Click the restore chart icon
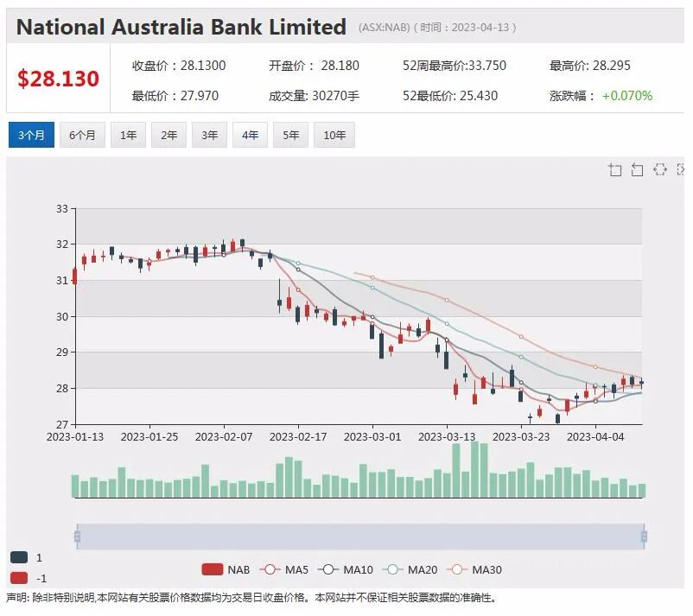The width and height of the screenshot is (693, 616). [x=660, y=169]
